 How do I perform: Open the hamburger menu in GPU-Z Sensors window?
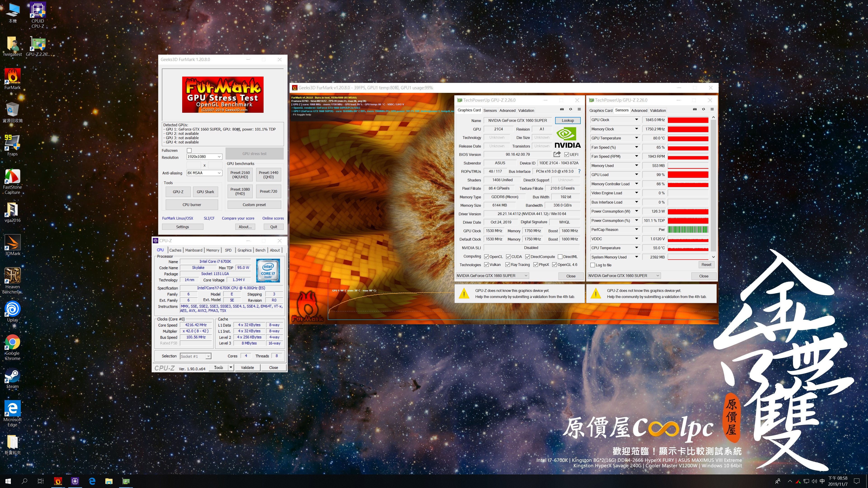point(712,109)
